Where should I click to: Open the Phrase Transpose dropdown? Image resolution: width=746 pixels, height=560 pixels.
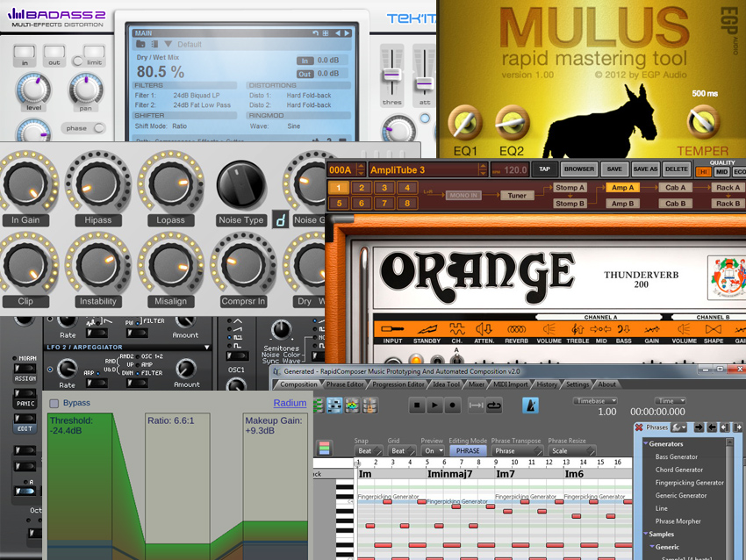pos(518,451)
